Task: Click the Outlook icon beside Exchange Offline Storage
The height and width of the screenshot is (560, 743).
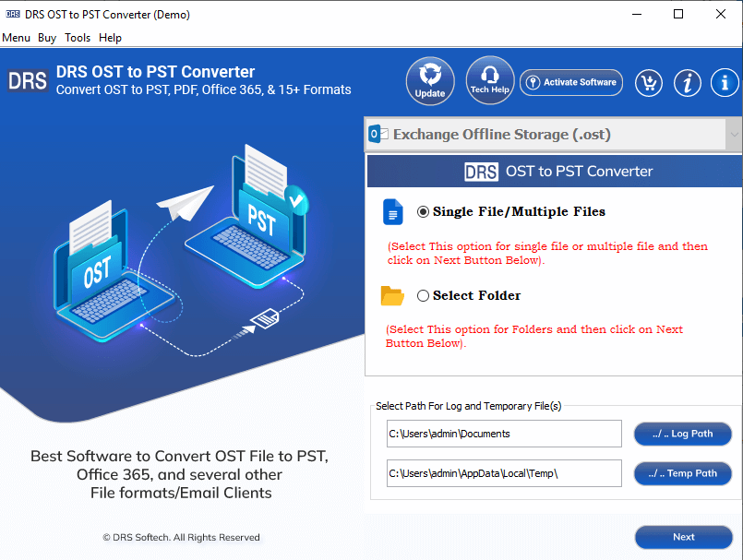Action: [378, 135]
